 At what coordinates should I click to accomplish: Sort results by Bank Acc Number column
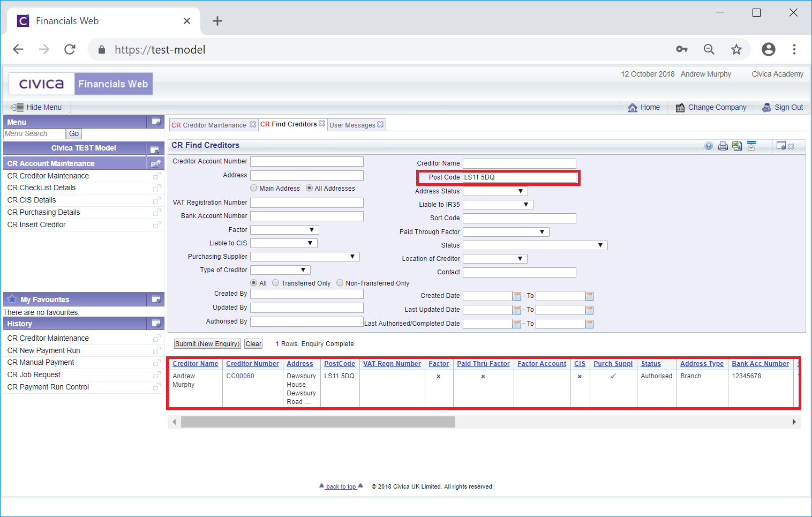click(x=760, y=364)
